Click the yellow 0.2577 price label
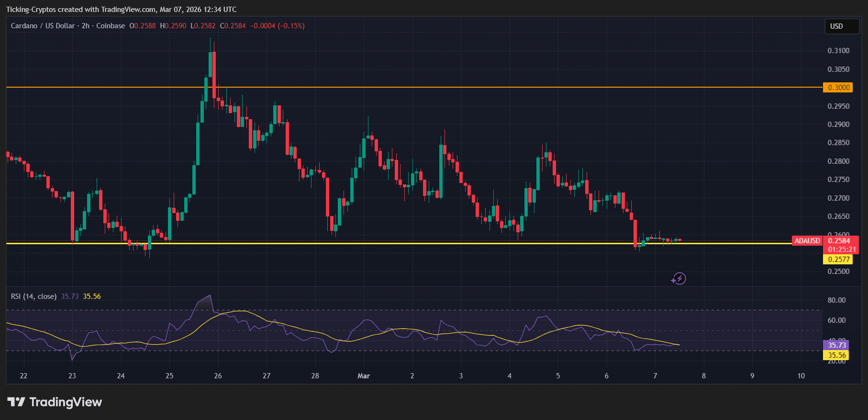This screenshot has width=868, height=420. coord(839,260)
